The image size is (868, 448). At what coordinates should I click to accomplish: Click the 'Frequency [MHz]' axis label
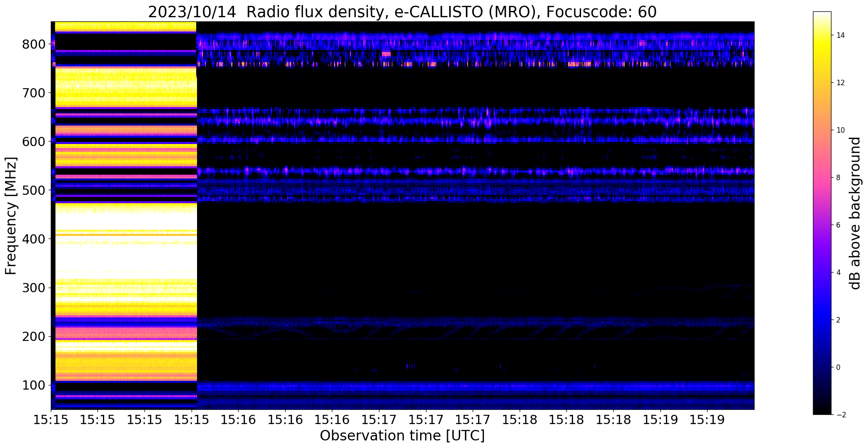pos(11,216)
